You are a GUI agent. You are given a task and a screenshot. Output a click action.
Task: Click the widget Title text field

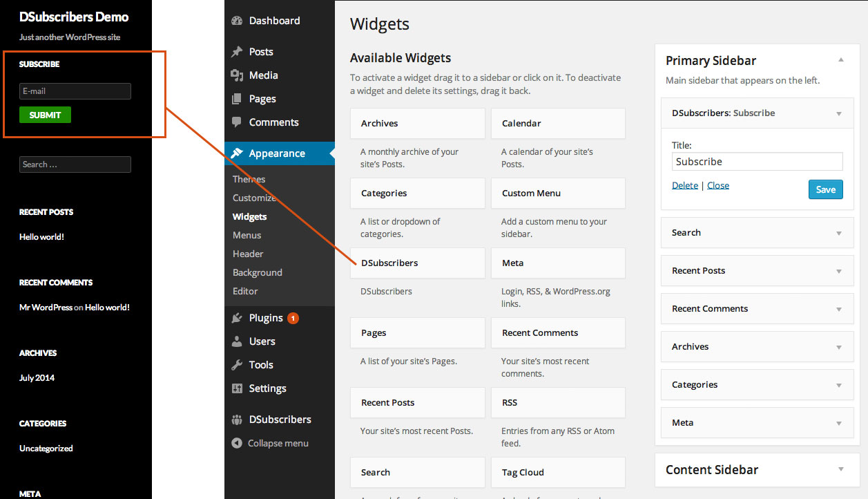pyautogui.click(x=758, y=162)
